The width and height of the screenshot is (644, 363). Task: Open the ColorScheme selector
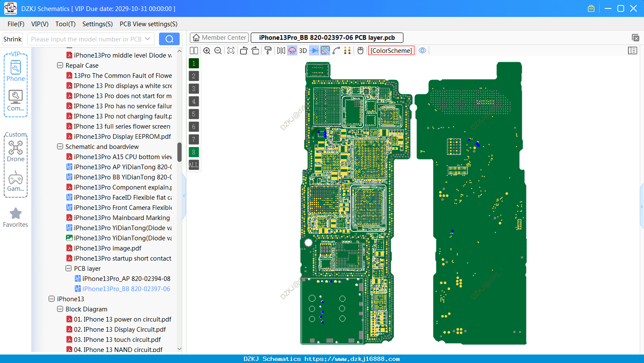[391, 51]
